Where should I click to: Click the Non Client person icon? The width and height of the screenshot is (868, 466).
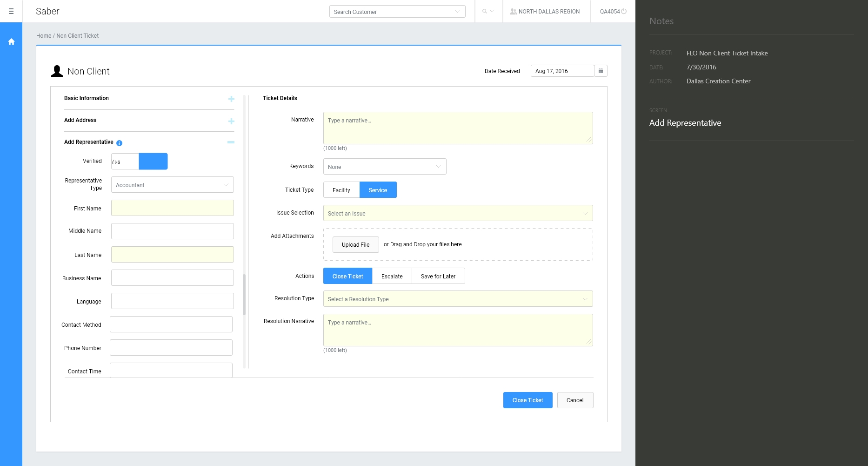57,71
